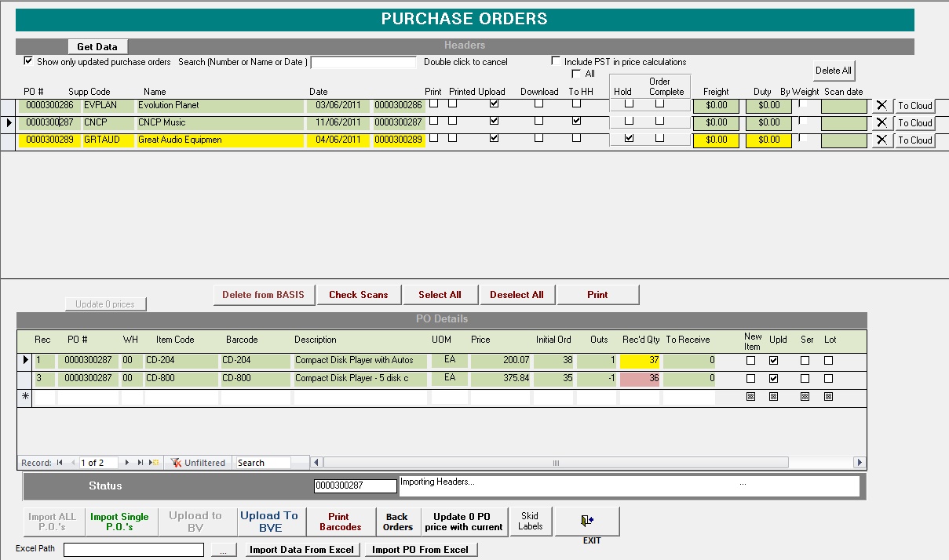This screenshot has height=560, width=949.
Task: Click Import Single P.O.'s button
Action: click(x=119, y=522)
